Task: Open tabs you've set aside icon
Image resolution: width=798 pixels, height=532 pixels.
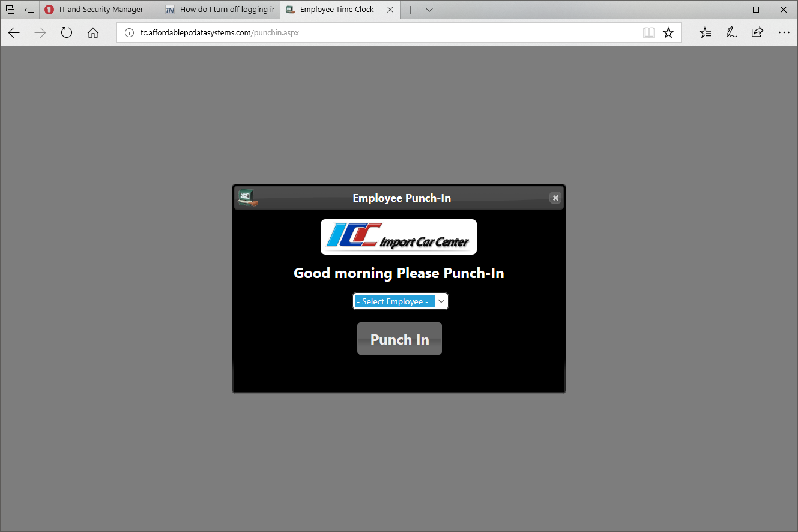Action: pos(10,10)
